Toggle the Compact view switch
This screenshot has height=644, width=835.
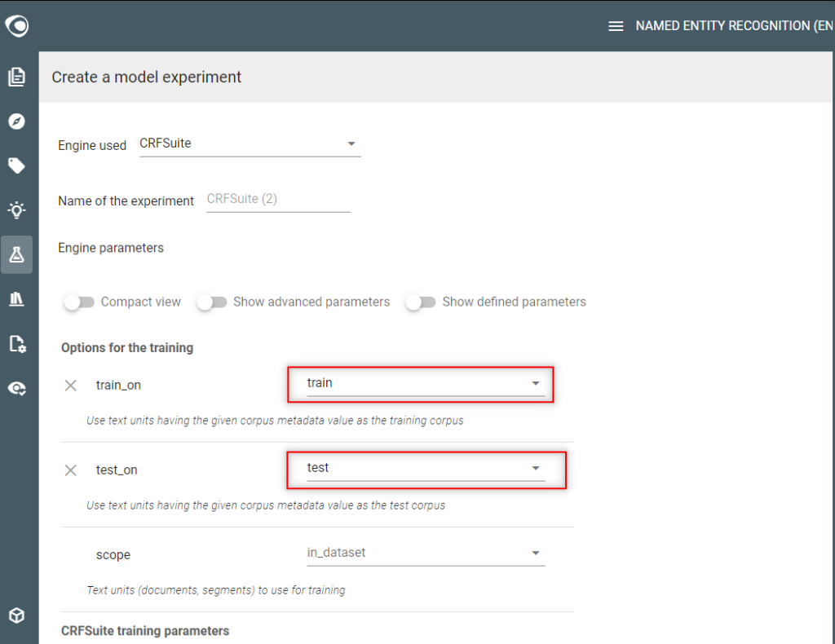[79, 302]
